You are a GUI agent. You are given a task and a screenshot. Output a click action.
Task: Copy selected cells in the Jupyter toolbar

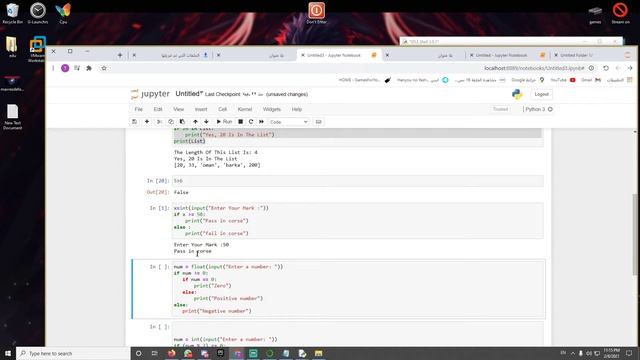point(171,122)
